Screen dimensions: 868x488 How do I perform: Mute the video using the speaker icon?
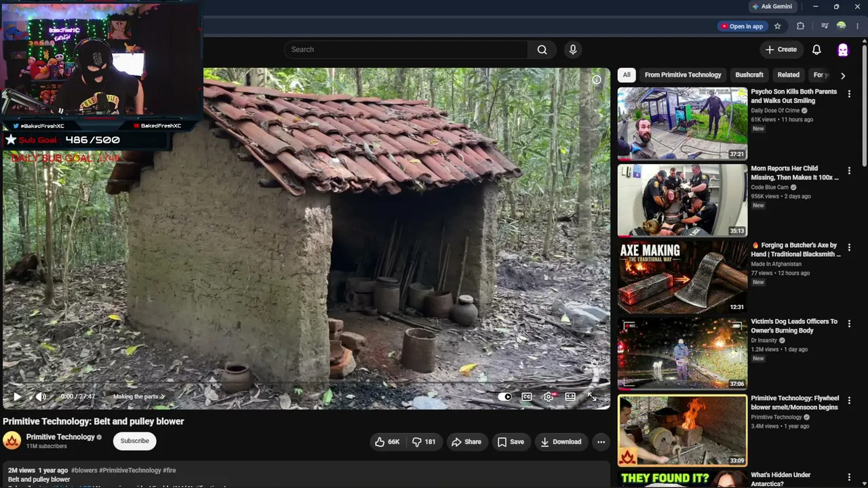41,396
